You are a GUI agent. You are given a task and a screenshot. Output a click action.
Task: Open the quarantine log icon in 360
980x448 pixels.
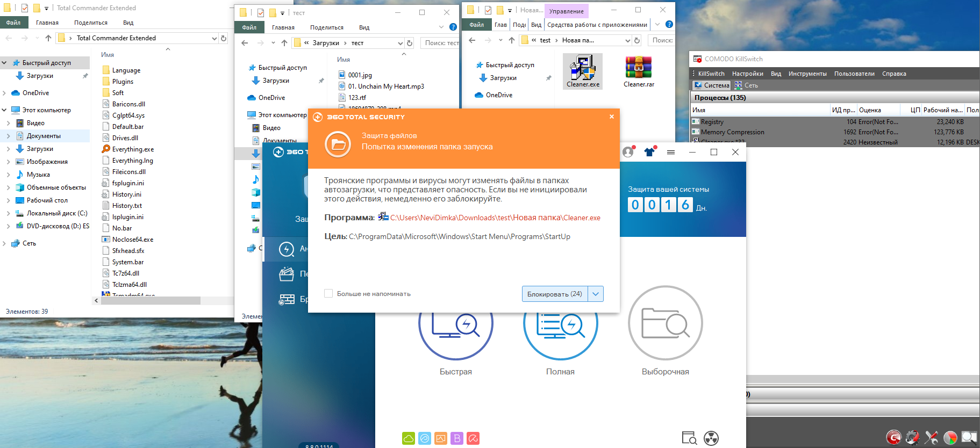pos(689,438)
